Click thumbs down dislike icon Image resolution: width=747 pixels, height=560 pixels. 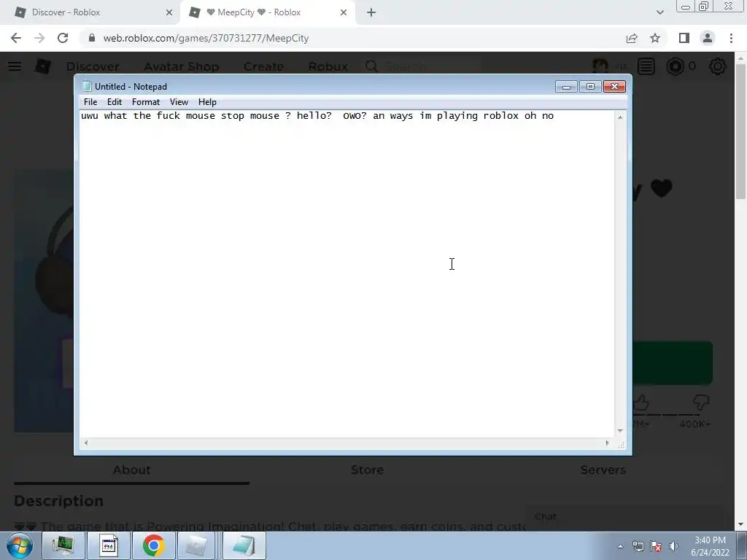[701, 402]
